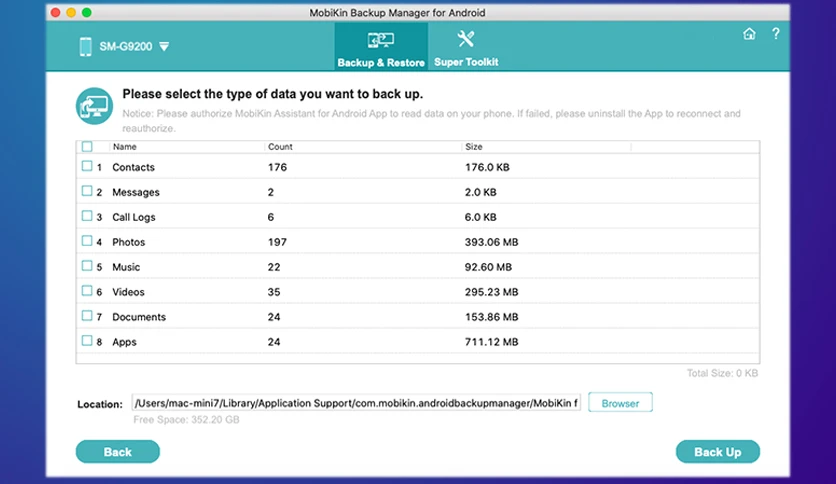Click the size value 6.0 KB

(x=480, y=217)
